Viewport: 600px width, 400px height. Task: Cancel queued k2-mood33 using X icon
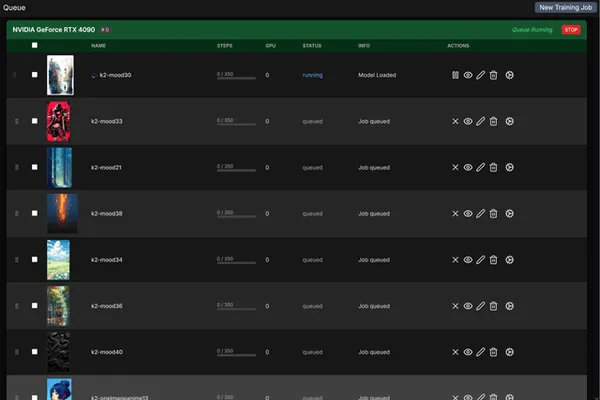click(455, 121)
